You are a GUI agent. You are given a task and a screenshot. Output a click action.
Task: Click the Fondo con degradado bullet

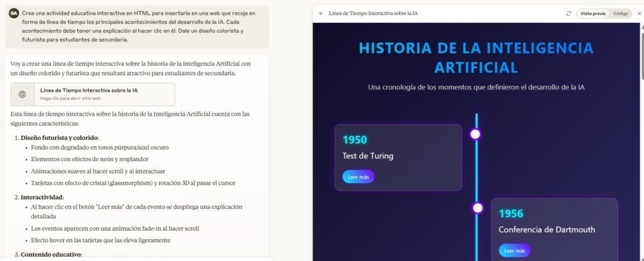(x=99, y=147)
